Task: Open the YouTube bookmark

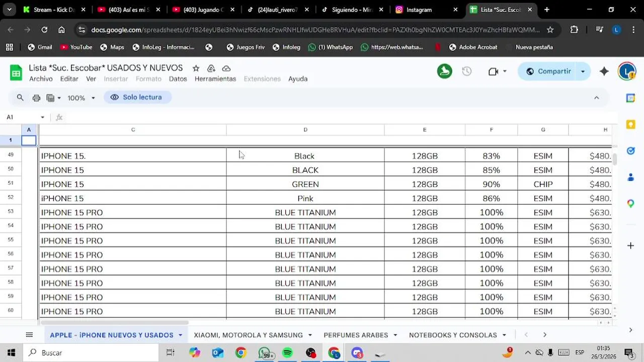Action: (76, 47)
